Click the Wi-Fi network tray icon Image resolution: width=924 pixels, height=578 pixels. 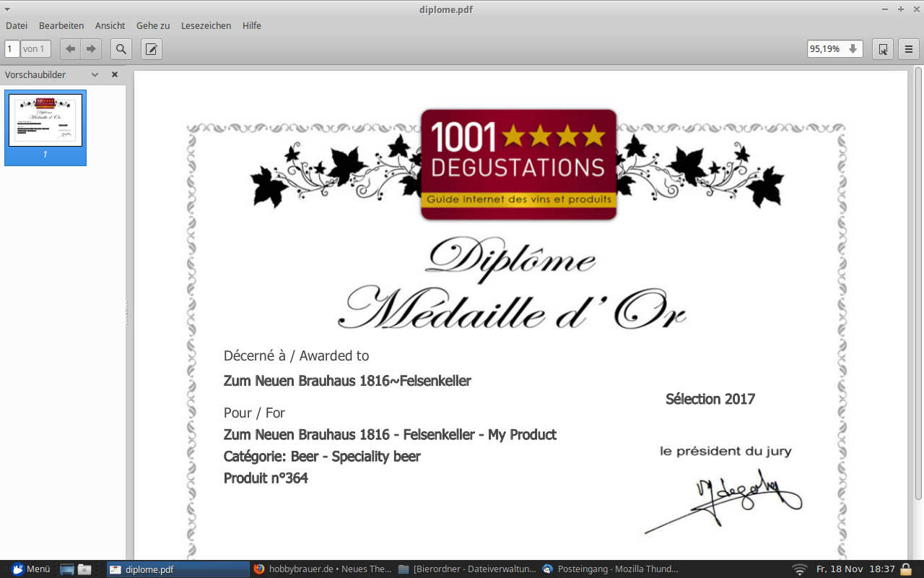(799, 569)
